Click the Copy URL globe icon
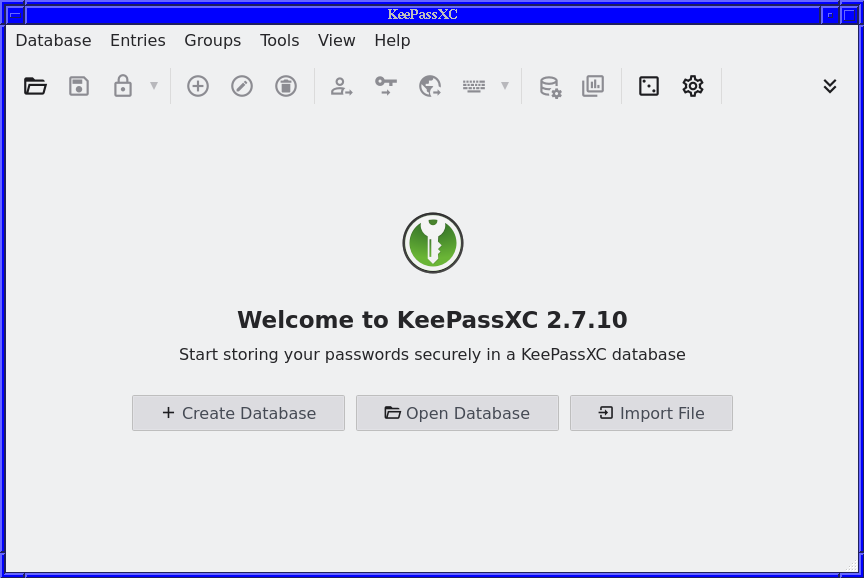 pyautogui.click(x=430, y=86)
